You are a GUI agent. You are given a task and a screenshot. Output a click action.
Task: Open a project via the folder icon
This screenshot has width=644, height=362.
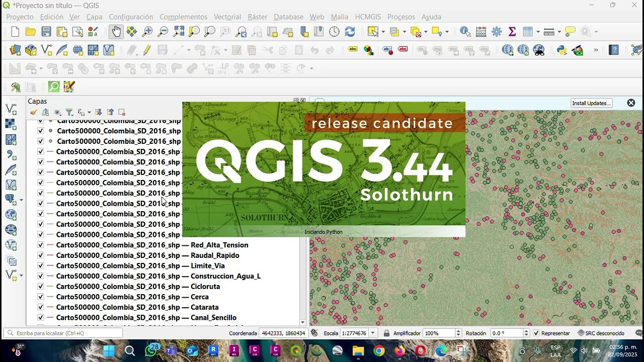[31, 32]
